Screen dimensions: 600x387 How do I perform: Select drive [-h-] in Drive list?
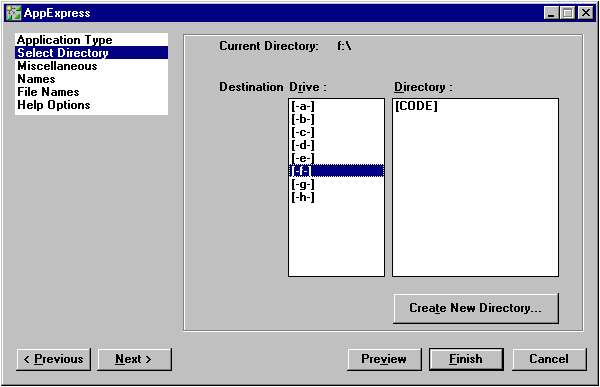(336, 197)
